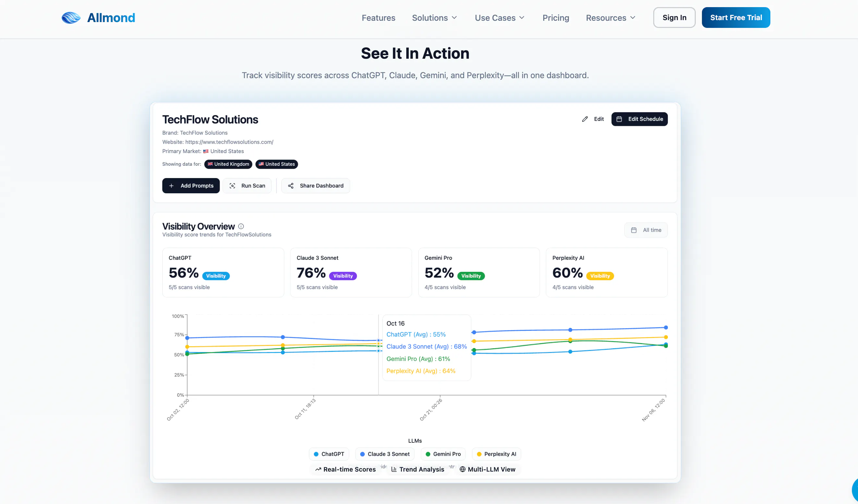
Task: Click Start Free Trial button
Action: 736,18
